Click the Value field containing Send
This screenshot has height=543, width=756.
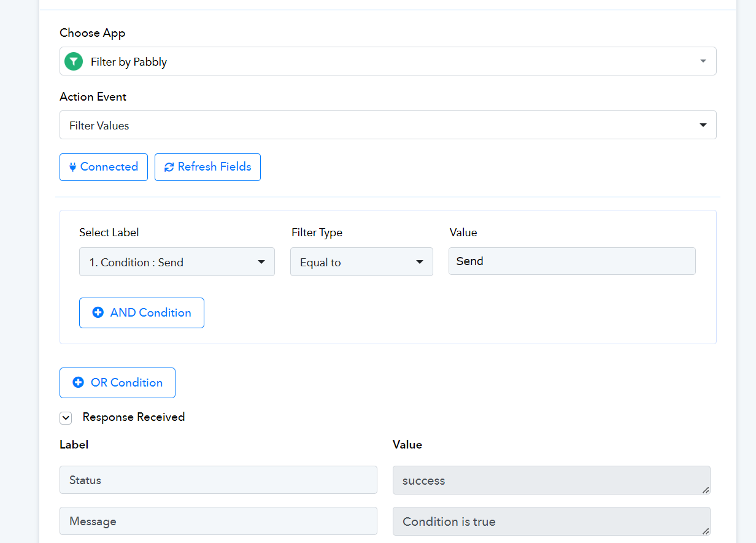pyautogui.click(x=572, y=261)
